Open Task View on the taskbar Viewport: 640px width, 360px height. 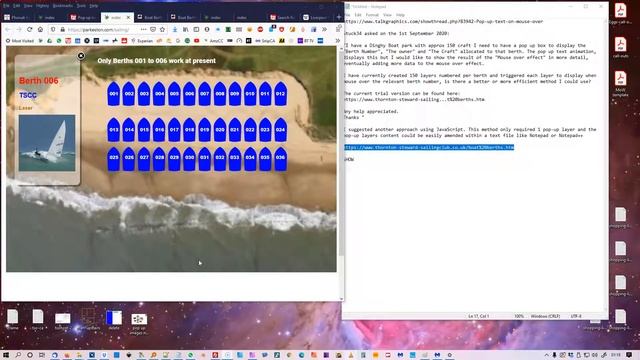[x=42, y=355]
